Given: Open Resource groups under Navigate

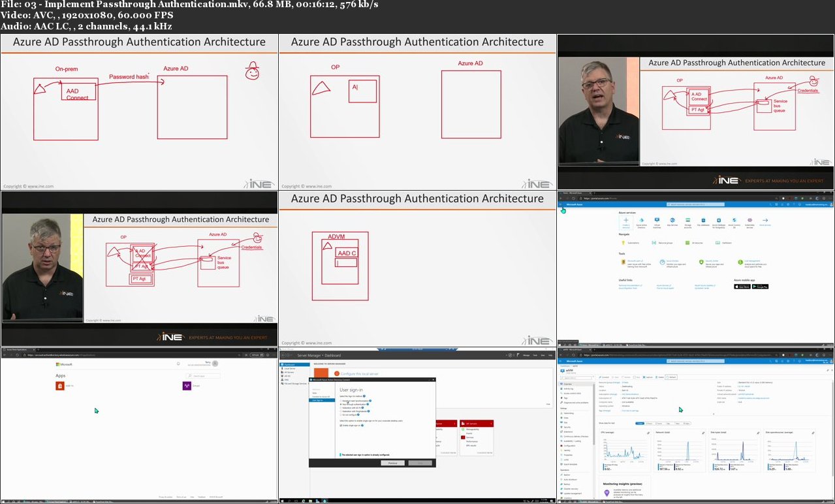Looking at the screenshot, I should pyautogui.click(x=662, y=243).
